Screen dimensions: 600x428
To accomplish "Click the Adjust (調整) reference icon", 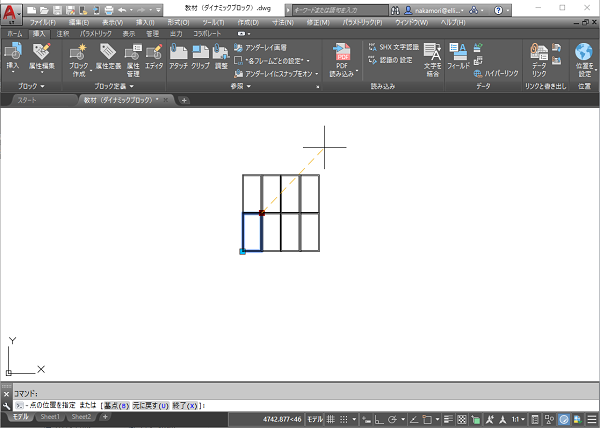I will 221,53.
